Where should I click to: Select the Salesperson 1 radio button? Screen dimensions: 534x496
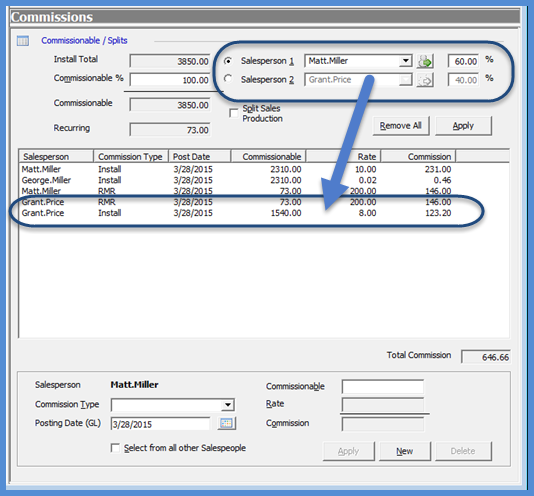(x=228, y=61)
